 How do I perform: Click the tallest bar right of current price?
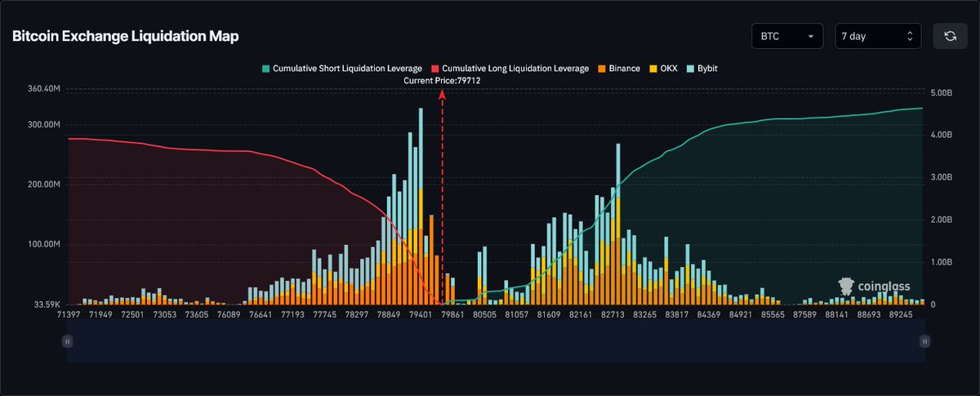(x=617, y=224)
